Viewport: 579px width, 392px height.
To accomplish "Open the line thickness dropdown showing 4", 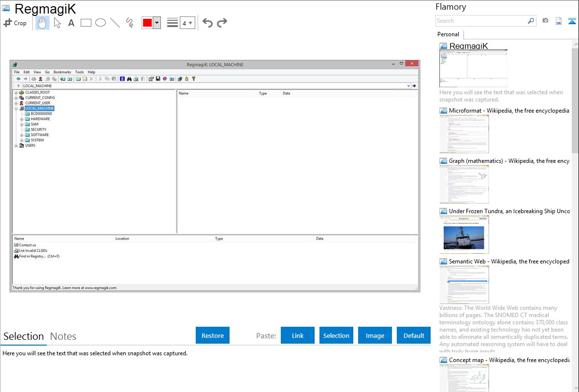I will tap(187, 23).
